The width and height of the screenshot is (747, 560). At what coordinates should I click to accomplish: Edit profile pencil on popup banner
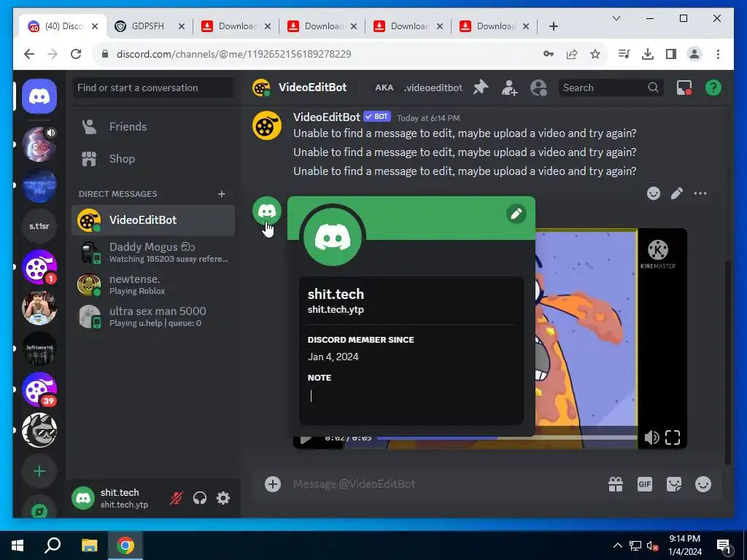[x=516, y=214]
